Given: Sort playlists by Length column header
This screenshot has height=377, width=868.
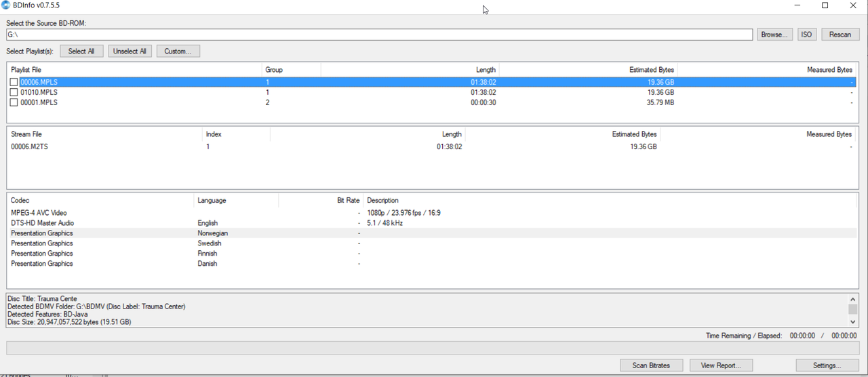Looking at the screenshot, I should click(410, 70).
